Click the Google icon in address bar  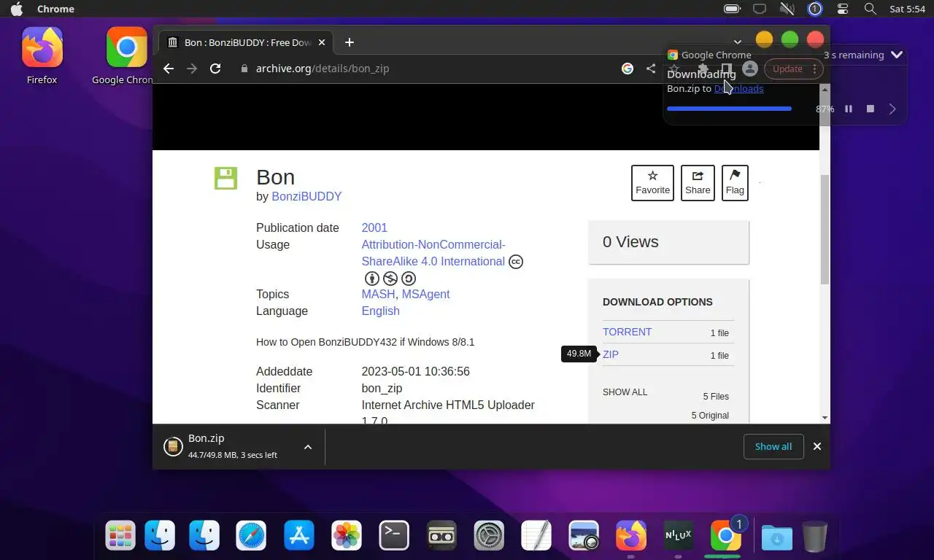click(628, 69)
